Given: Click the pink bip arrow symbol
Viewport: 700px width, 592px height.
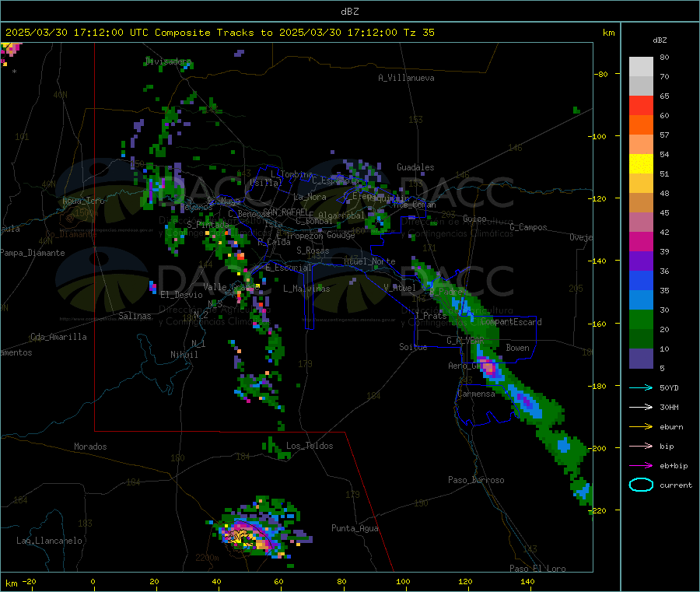Looking at the screenshot, I should (641, 446).
